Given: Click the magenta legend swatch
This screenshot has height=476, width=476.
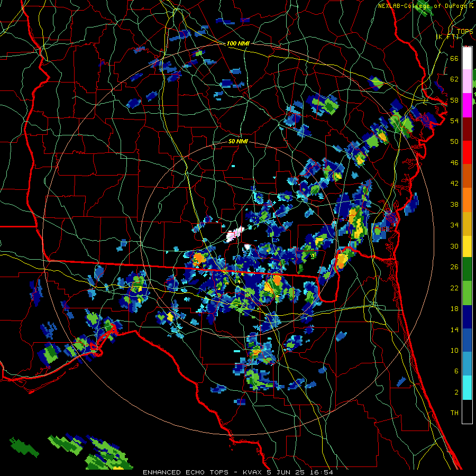Looking at the screenshot, I should click(x=467, y=105).
